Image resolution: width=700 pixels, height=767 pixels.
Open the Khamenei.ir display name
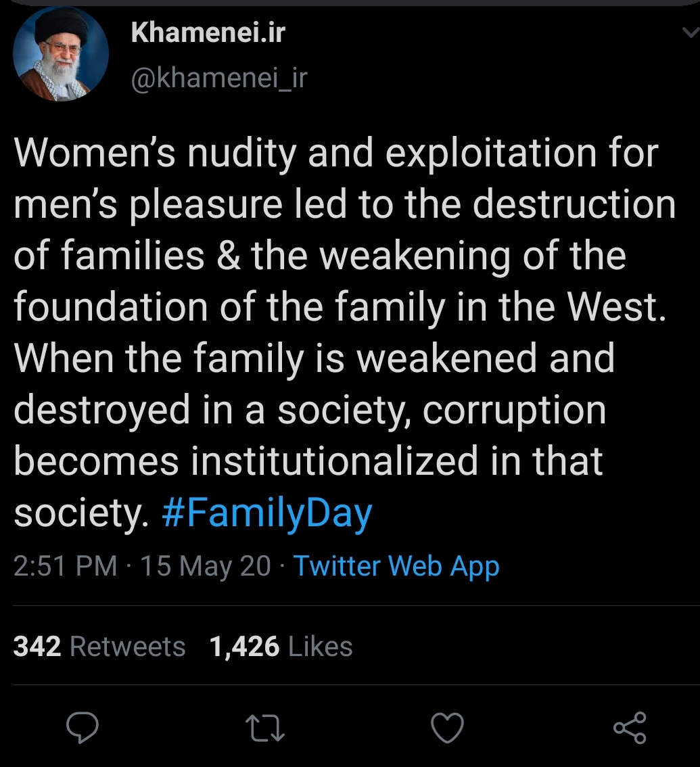[x=208, y=32]
